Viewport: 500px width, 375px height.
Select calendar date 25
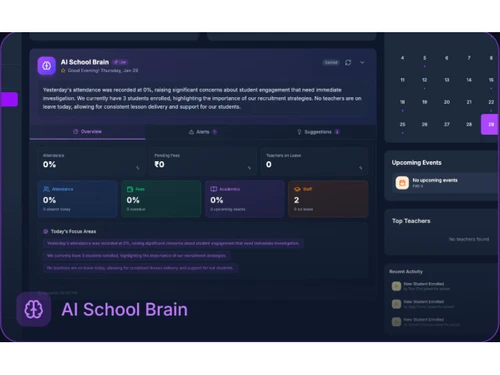point(402,124)
